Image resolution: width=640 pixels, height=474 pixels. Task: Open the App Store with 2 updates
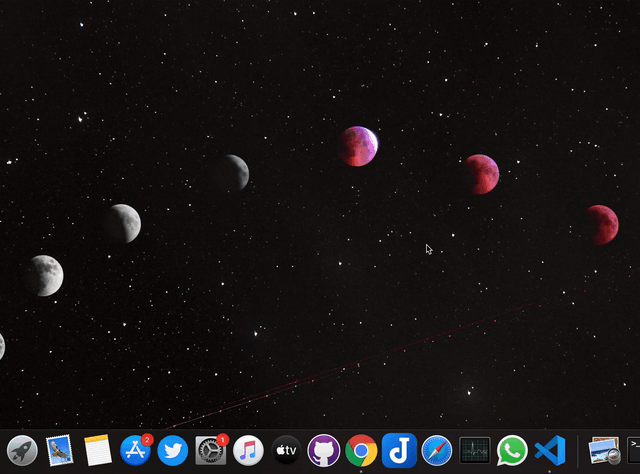[x=136, y=450]
